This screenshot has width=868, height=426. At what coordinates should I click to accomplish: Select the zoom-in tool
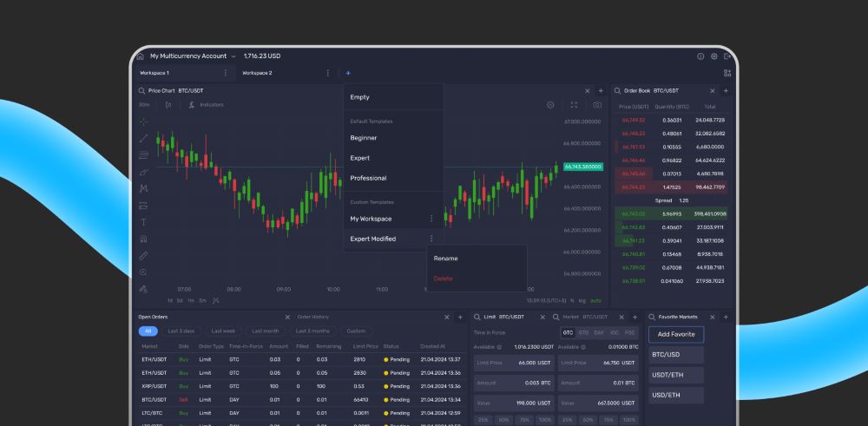[x=144, y=272]
